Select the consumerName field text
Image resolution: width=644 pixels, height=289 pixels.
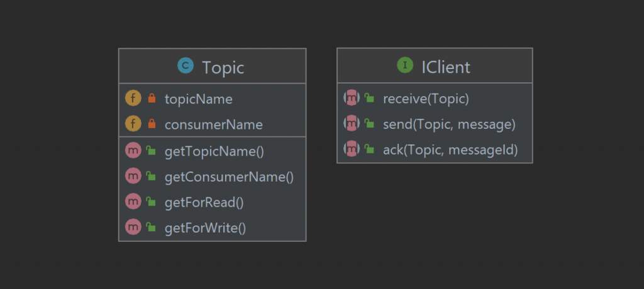[x=214, y=124]
